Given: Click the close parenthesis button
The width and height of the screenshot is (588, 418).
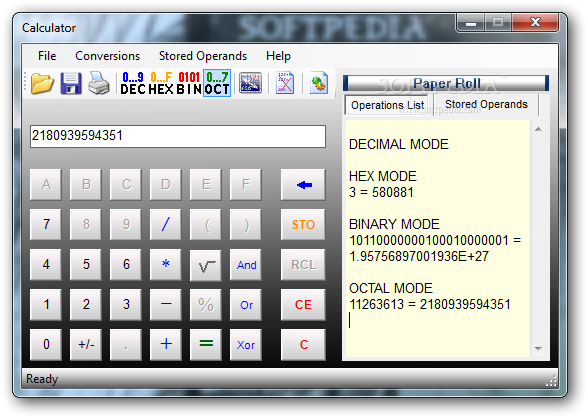Looking at the screenshot, I should 246,225.
